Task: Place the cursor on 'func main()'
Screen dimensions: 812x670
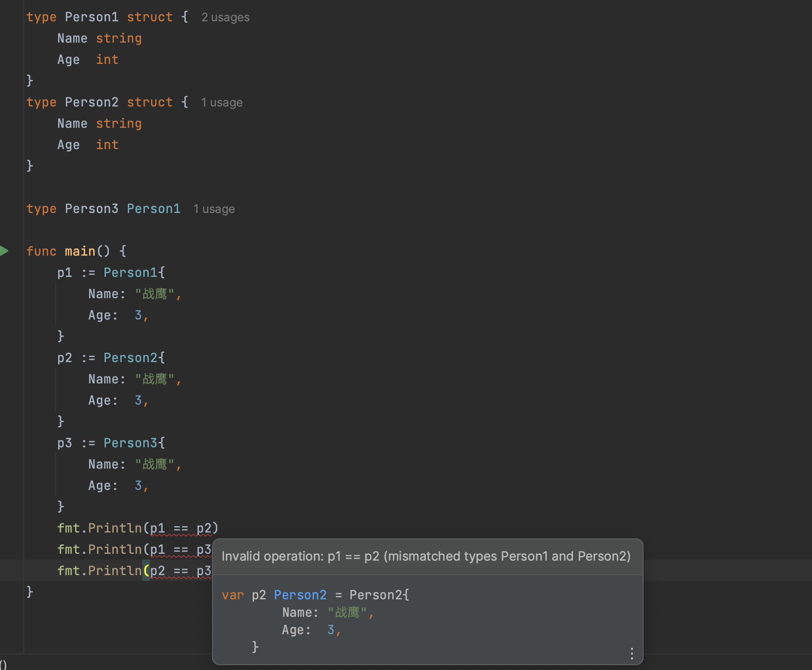Action: (68, 251)
